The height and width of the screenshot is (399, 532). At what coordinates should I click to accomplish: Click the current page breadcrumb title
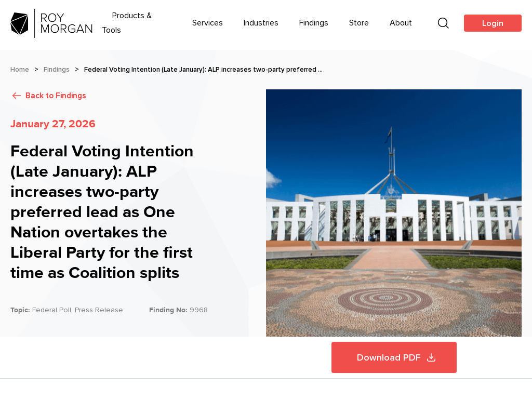[x=203, y=70]
